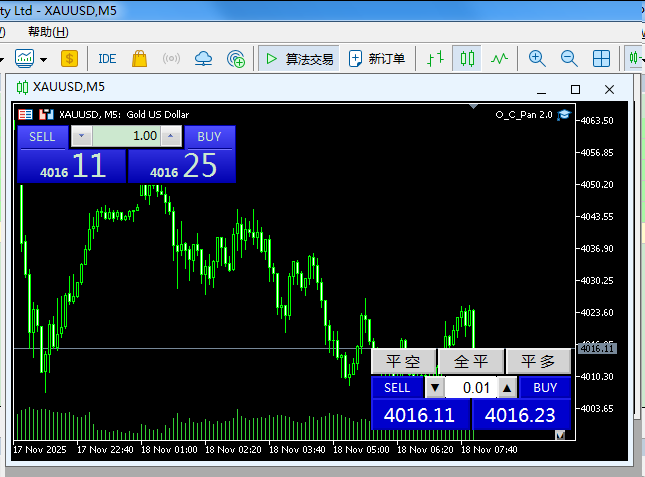Click the chart shift triangle marker
Screen dimensions: 645x477
pos(473,107)
